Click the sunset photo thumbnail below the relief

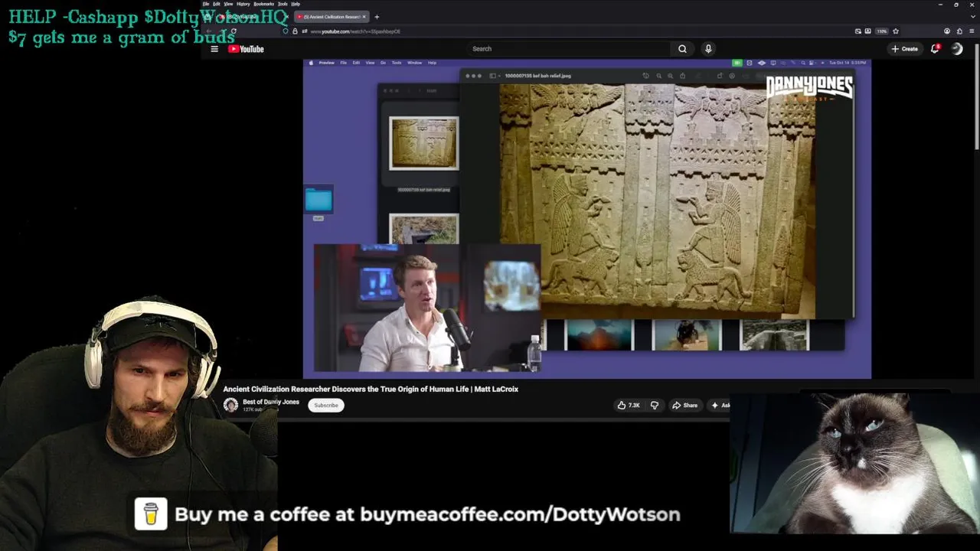pyautogui.click(x=599, y=334)
